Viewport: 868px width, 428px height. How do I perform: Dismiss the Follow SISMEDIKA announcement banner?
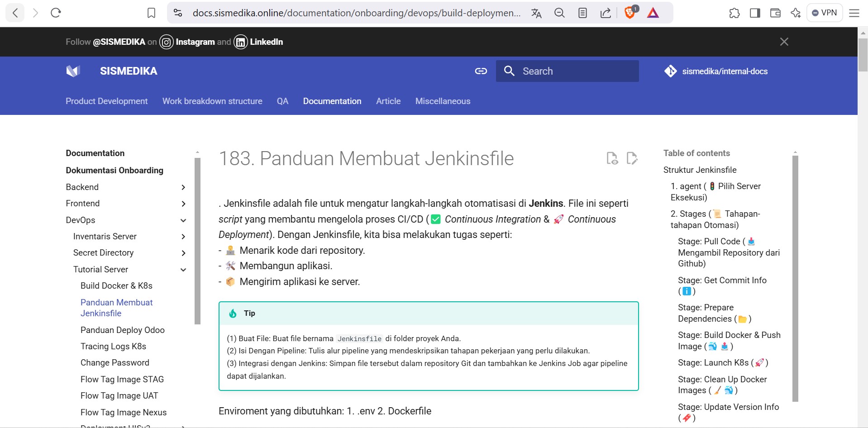coord(784,42)
